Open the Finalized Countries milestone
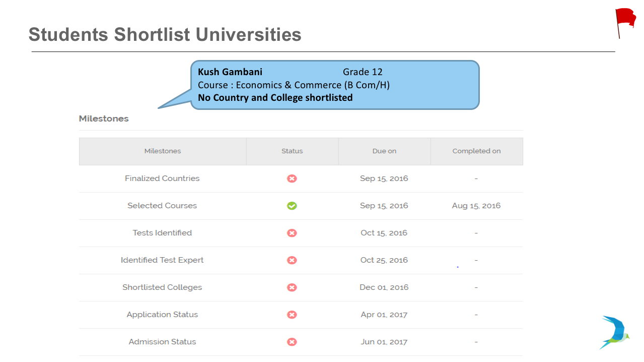Image resolution: width=644 pixels, height=362 pixels. click(x=162, y=178)
